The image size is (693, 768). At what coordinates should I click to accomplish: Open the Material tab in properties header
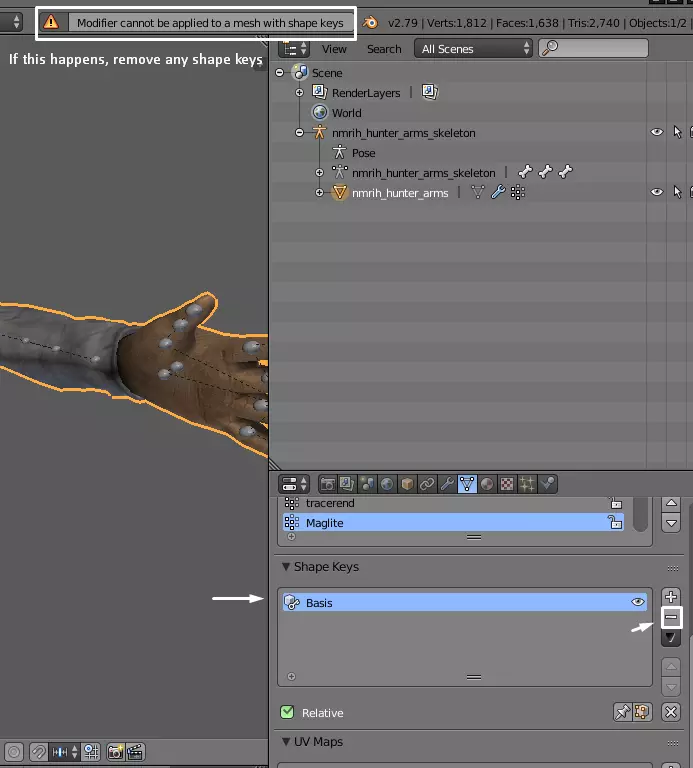tap(487, 484)
